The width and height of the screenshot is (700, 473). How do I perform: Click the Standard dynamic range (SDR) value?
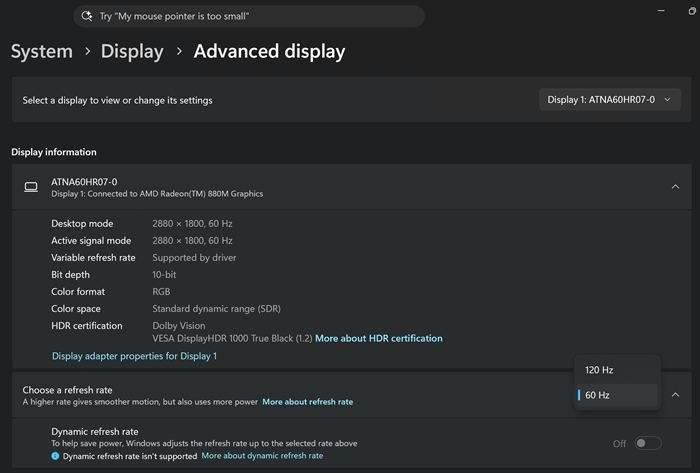217,309
